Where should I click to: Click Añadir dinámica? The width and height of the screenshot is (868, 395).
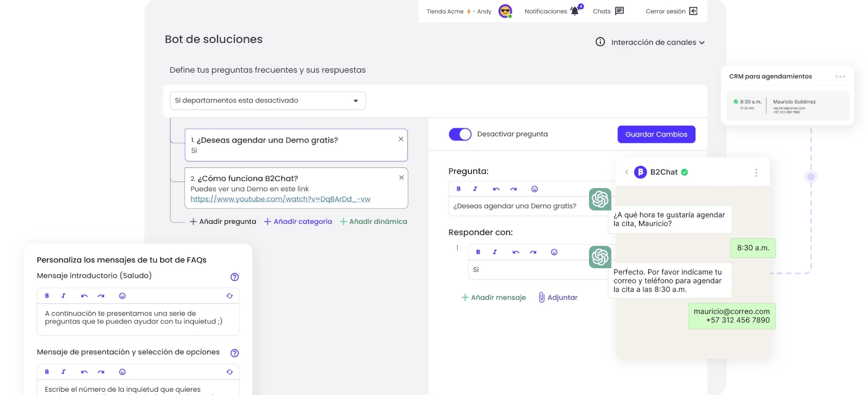click(373, 221)
